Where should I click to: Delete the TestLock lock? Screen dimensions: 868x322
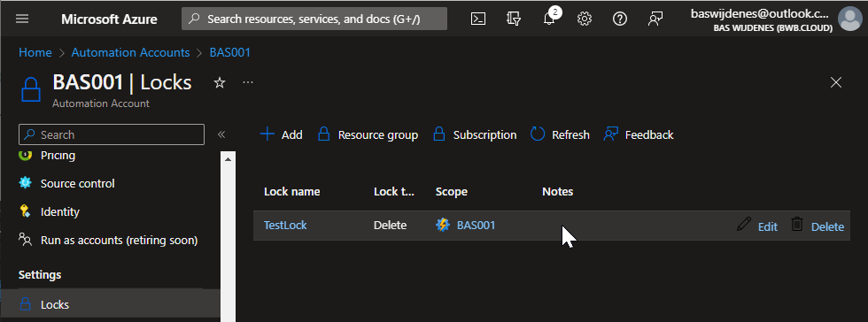click(818, 226)
